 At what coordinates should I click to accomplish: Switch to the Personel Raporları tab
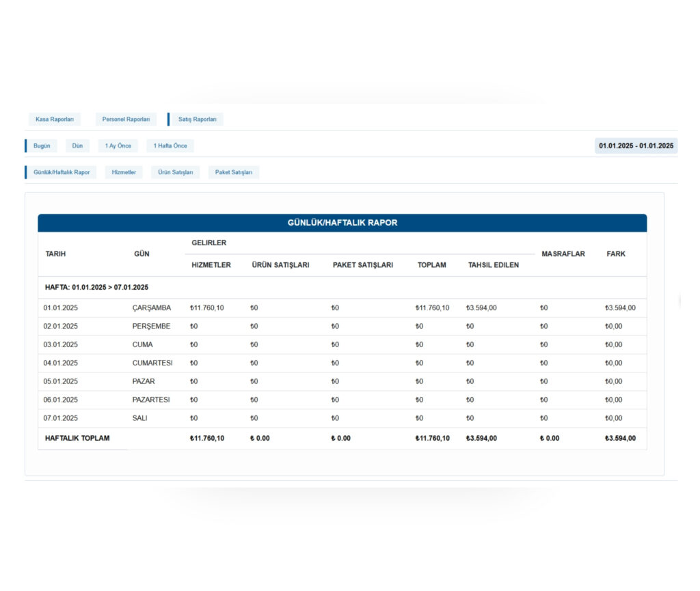pos(126,120)
